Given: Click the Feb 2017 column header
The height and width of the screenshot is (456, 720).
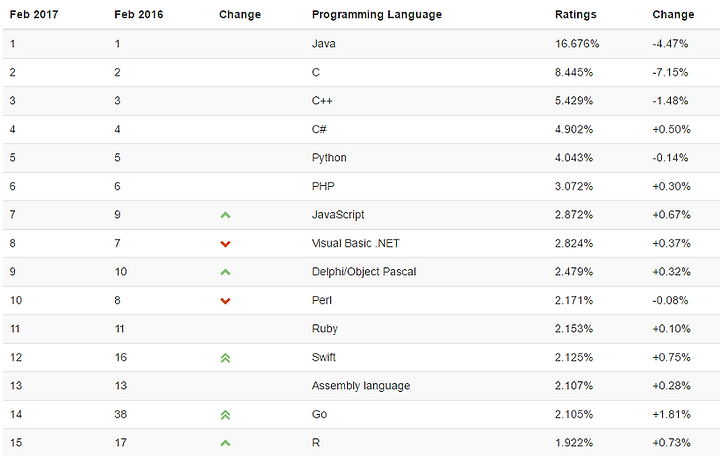Looking at the screenshot, I should pyautogui.click(x=34, y=15).
